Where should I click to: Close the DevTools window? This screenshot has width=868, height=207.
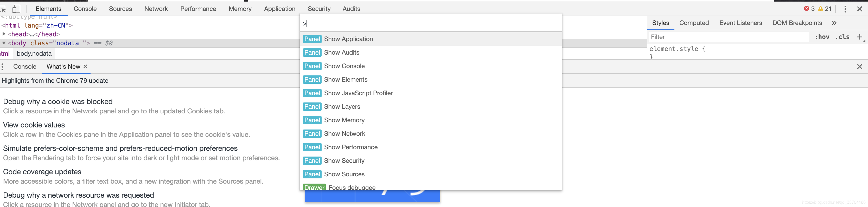860,9
